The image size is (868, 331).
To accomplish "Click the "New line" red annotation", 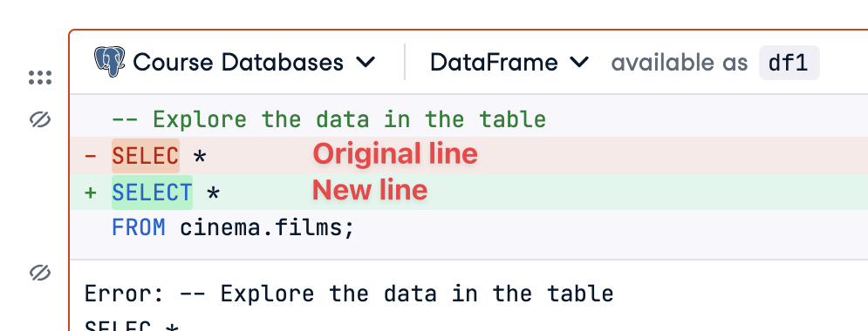I will click(371, 191).
